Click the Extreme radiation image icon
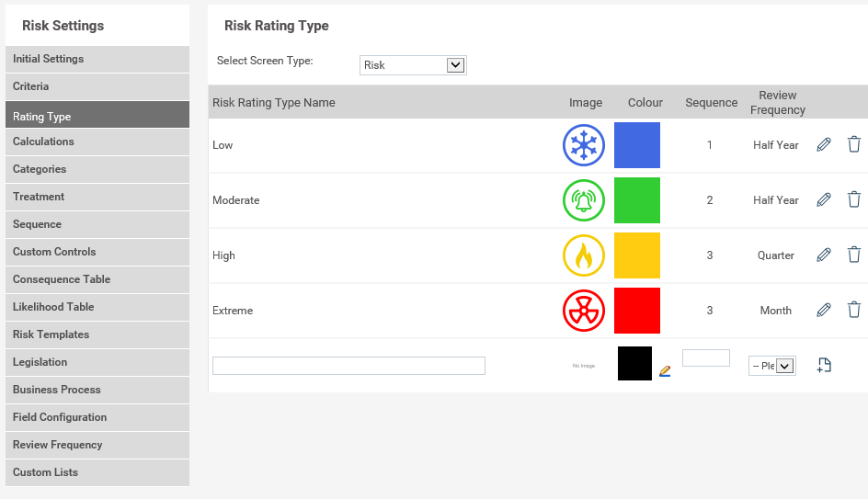The image size is (868, 499). 584,311
